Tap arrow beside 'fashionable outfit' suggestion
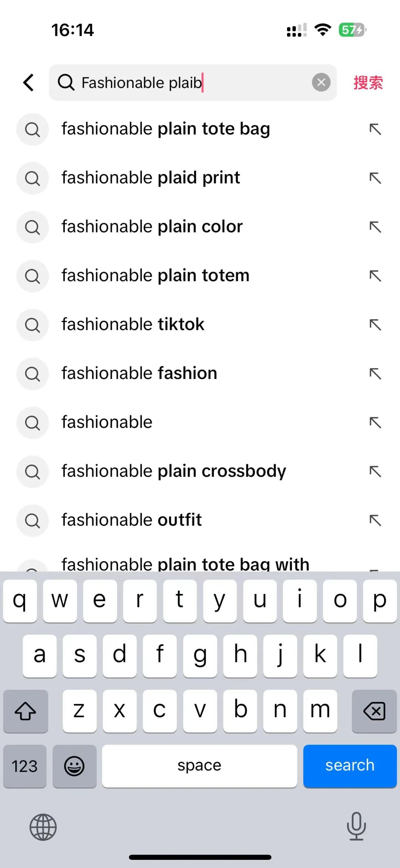 coord(375,521)
